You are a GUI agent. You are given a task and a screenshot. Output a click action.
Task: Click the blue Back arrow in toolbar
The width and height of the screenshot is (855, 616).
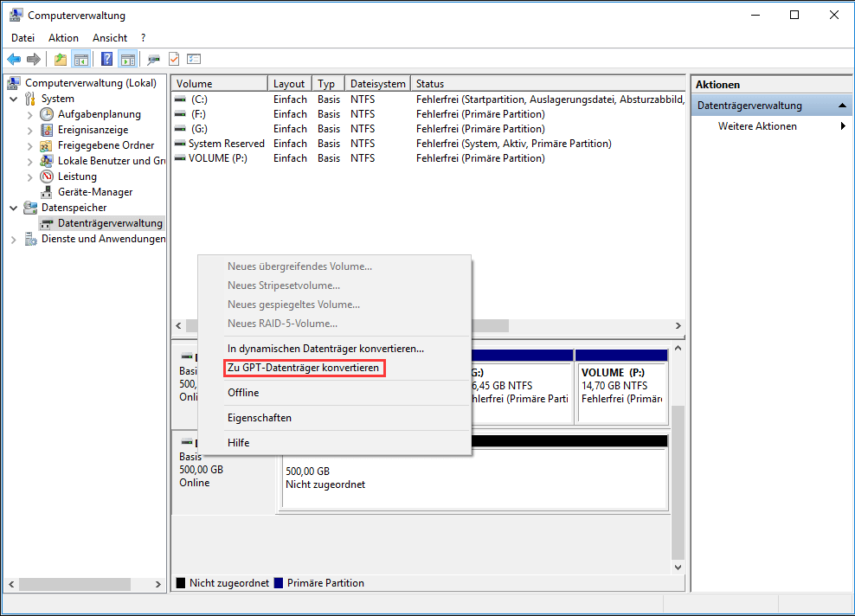pos(14,60)
